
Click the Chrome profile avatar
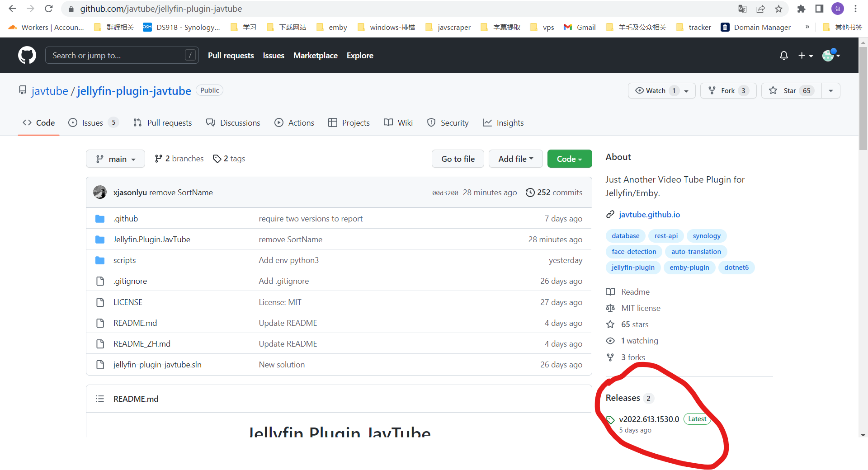coord(838,9)
